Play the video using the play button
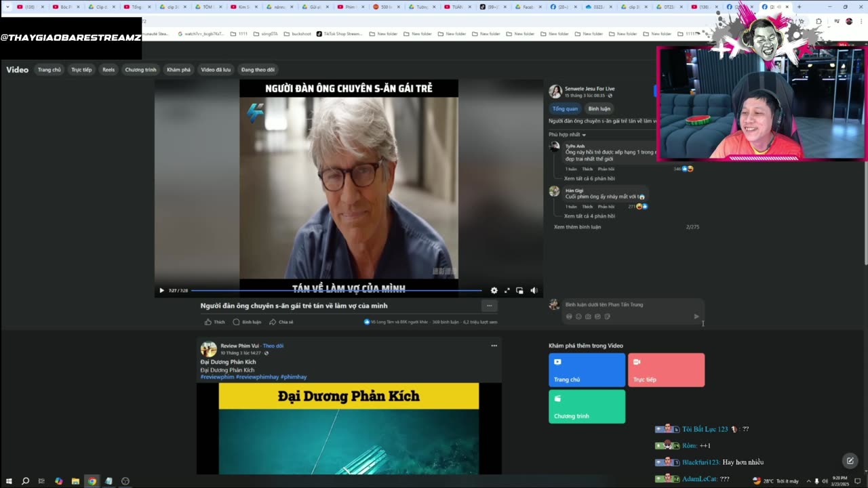 click(161, 290)
